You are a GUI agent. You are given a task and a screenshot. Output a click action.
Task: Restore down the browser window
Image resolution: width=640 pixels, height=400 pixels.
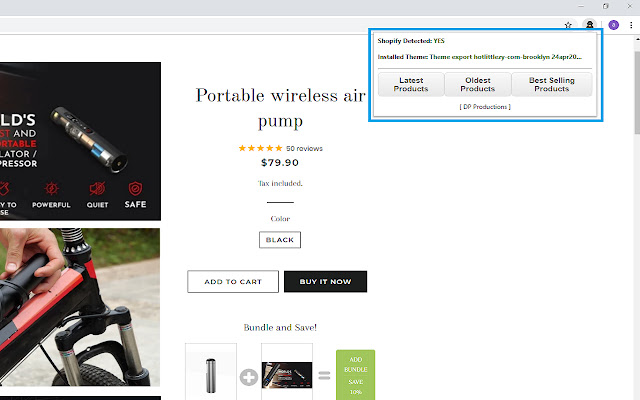(x=605, y=6)
